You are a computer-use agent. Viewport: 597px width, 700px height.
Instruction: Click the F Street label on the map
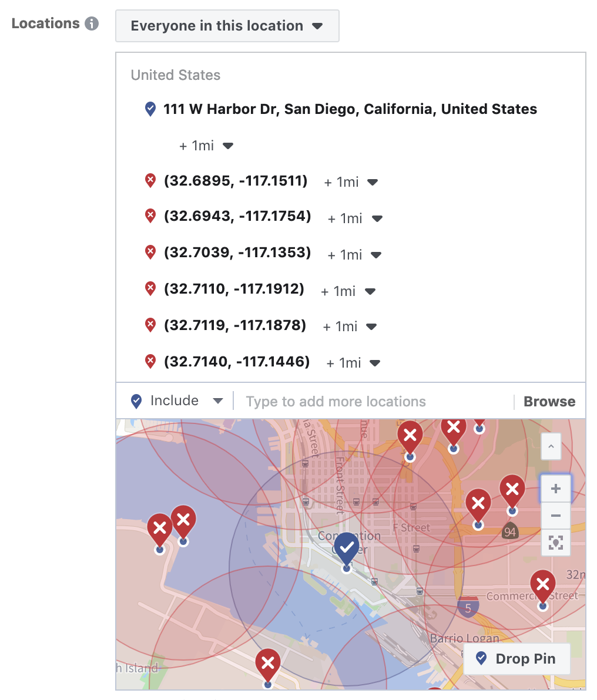pyautogui.click(x=411, y=528)
